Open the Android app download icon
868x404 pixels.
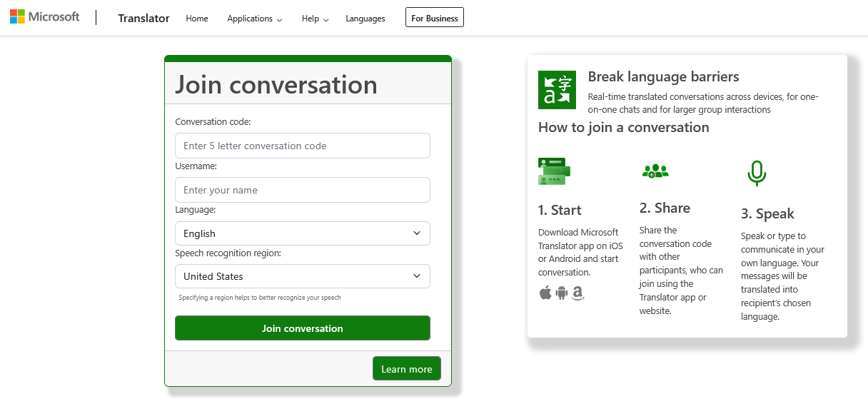point(562,293)
